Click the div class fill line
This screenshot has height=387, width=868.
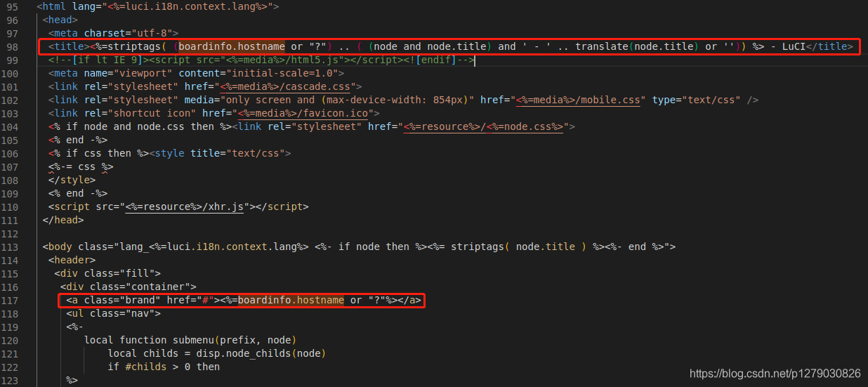click(107, 274)
